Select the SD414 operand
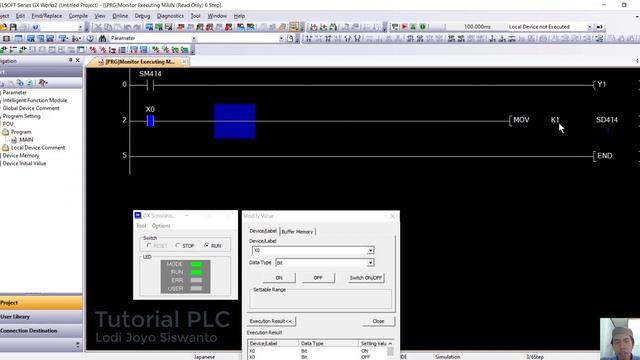The image size is (640, 360). pos(607,120)
